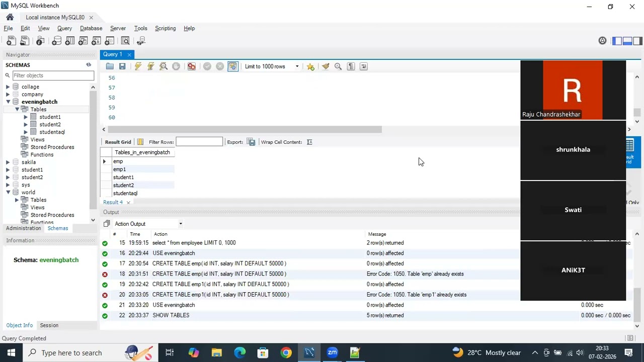644x362 pixels.
Task: Click the Windows Start button
Action: (11, 352)
